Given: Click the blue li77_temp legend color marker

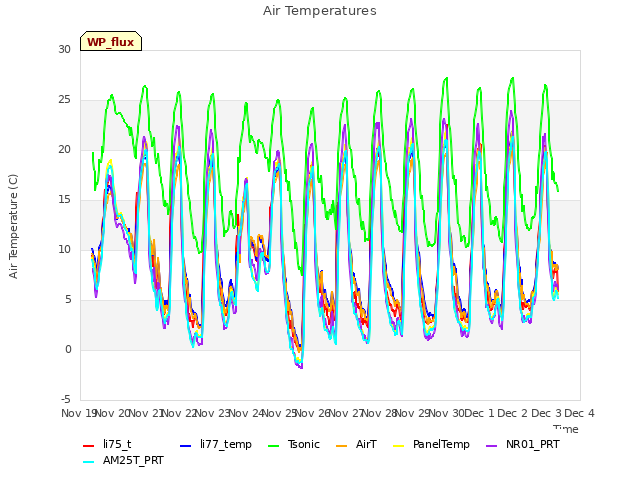Looking at the screenshot, I should [186, 446].
